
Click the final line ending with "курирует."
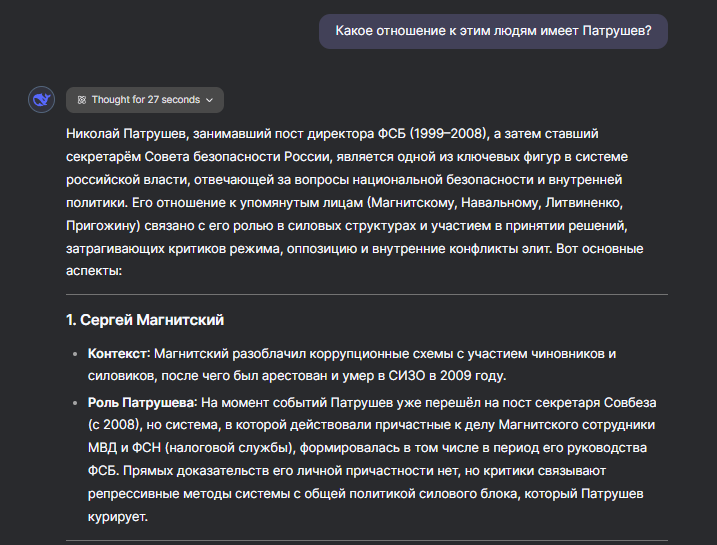[x=118, y=518]
